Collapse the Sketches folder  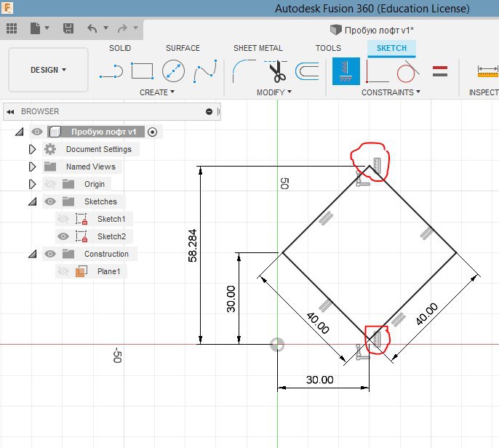(32, 201)
